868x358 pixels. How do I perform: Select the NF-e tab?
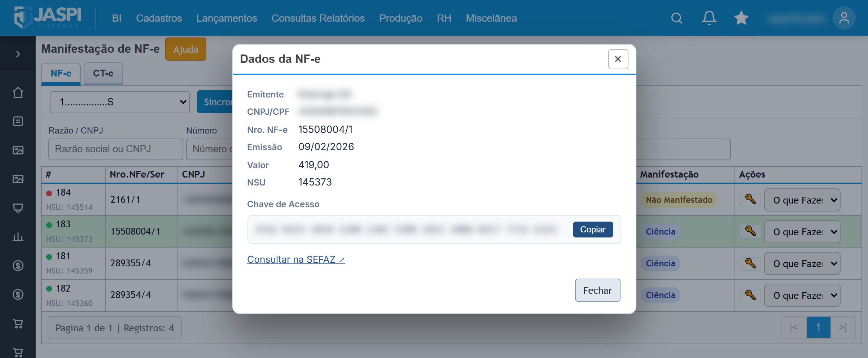pos(61,74)
